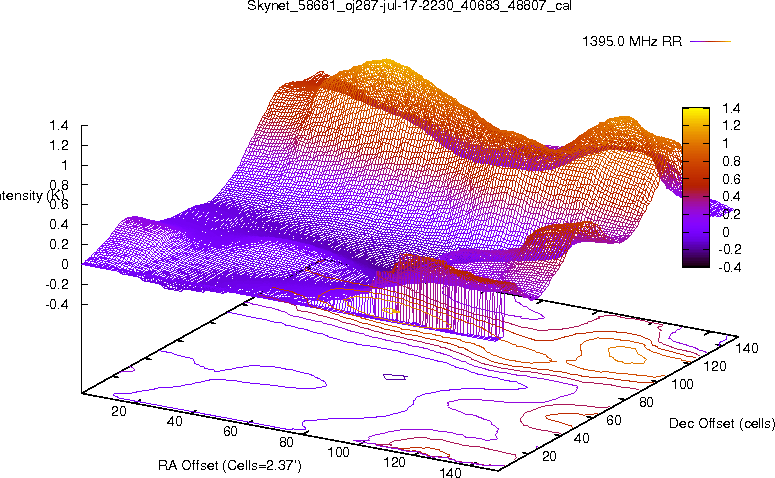The width and height of the screenshot is (775, 478).
Task: Click the -0.4 label on the color bar
Action: pyautogui.click(x=729, y=267)
